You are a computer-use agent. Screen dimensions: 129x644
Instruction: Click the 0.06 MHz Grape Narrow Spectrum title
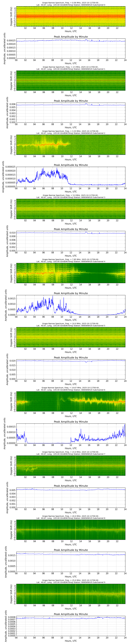tap(71, 3)
